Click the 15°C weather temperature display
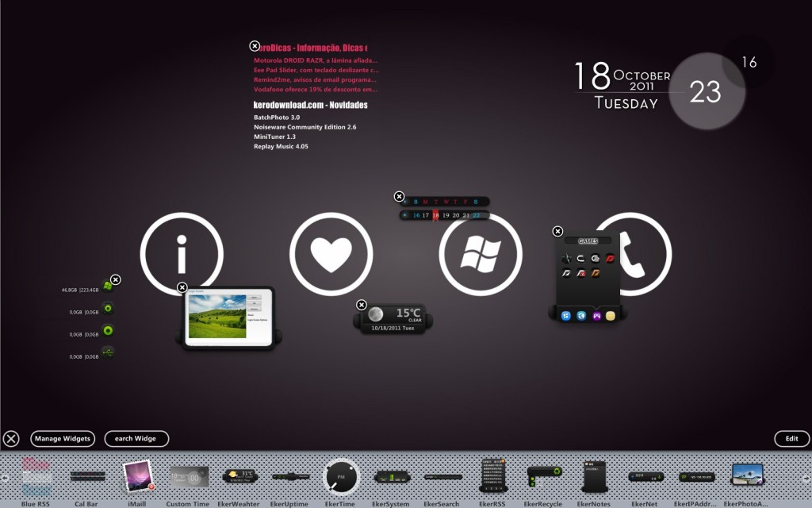This screenshot has height=508, width=812. pos(408,313)
